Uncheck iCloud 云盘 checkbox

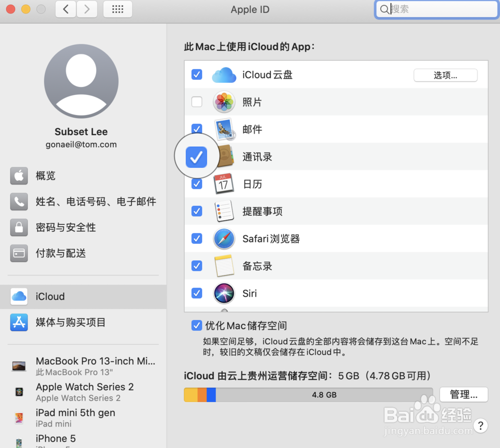[196, 74]
